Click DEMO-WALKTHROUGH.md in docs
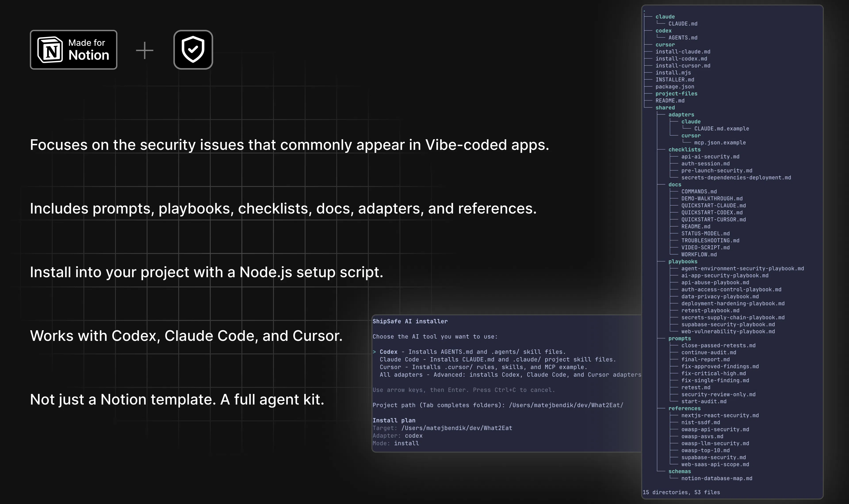The image size is (849, 504). click(712, 199)
